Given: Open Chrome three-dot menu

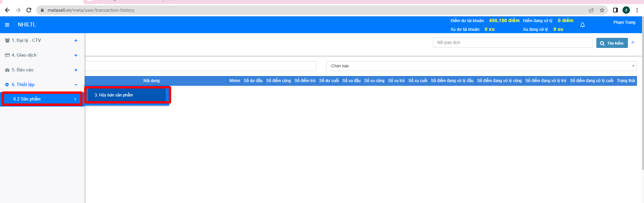Looking at the screenshot, I should tap(637, 10).
